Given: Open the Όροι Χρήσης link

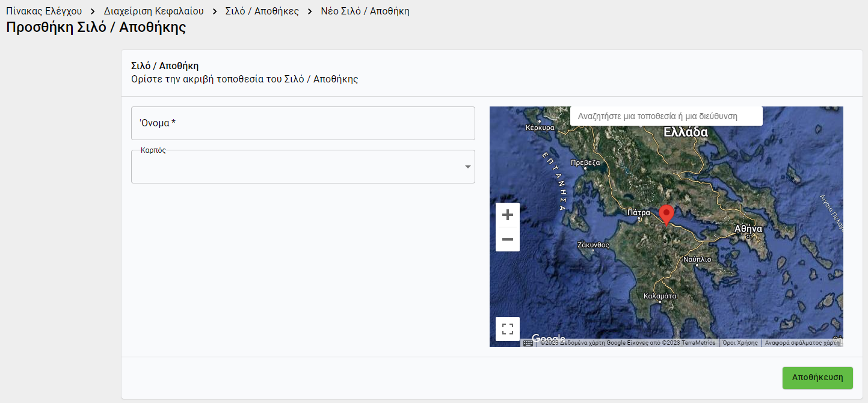Looking at the screenshot, I should pyautogui.click(x=740, y=343).
